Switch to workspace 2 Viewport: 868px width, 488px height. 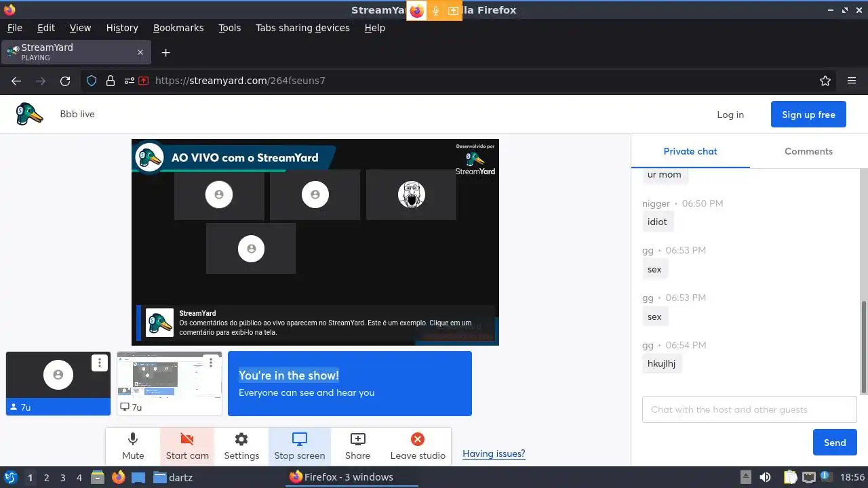point(46,477)
